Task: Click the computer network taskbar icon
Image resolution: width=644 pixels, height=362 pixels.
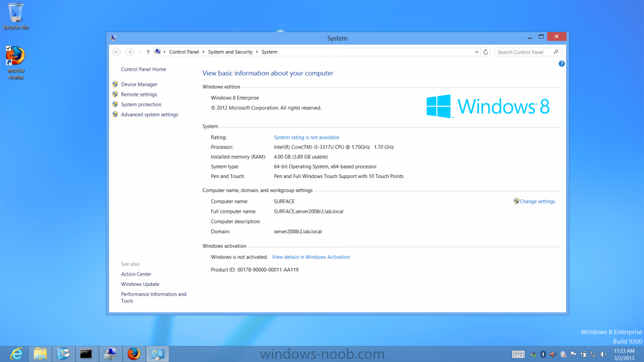Action: pos(110,354)
